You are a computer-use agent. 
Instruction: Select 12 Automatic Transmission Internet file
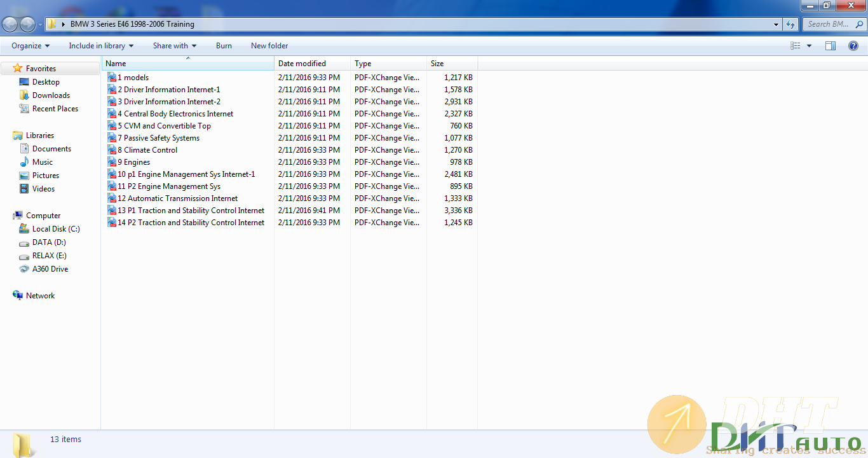[x=177, y=198]
